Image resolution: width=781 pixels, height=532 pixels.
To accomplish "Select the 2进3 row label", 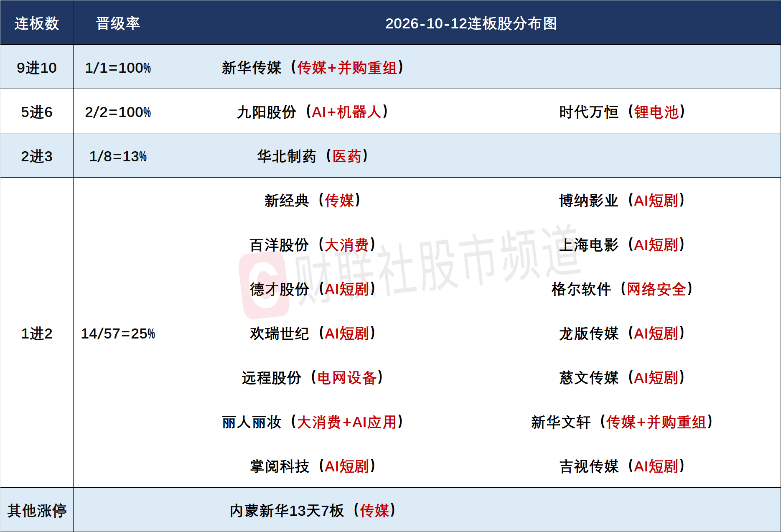I will (37, 156).
